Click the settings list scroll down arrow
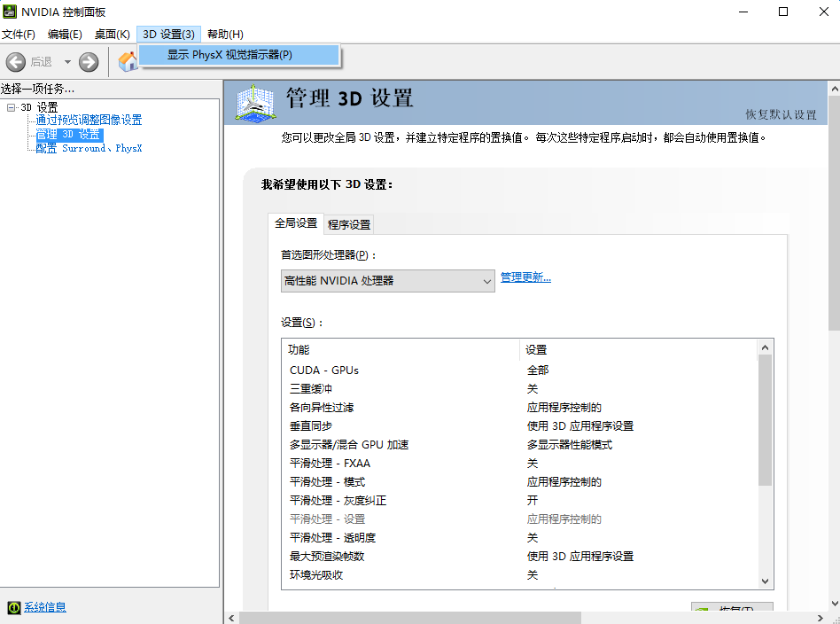The image size is (840, 624). pyautogui.click(x=765, y=581)
